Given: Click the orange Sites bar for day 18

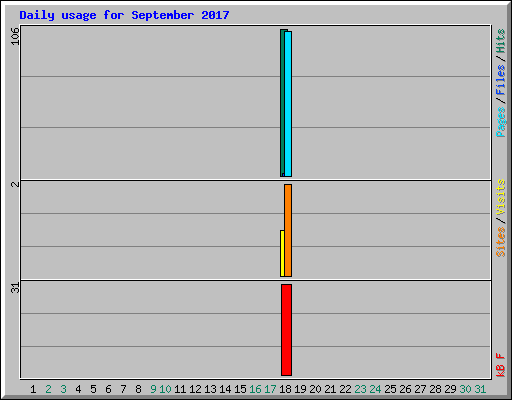Looking at the screenshot, I should click(x=288, y=230).
